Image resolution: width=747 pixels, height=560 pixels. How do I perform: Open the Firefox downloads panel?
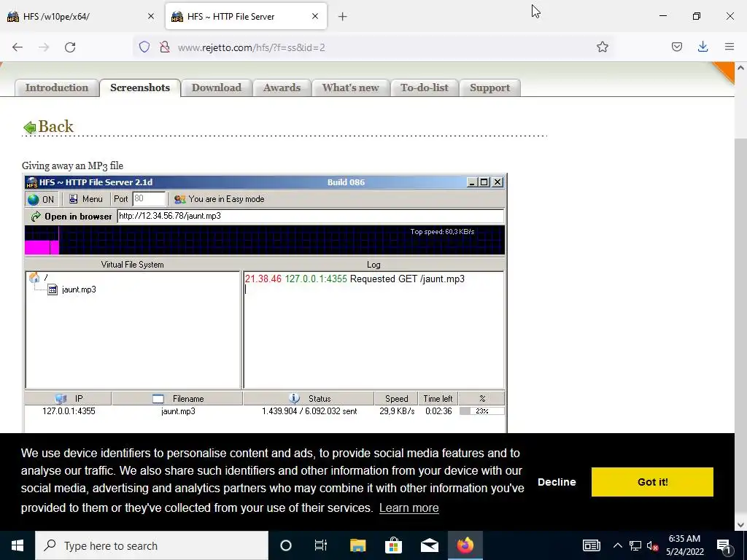[703, 47]
